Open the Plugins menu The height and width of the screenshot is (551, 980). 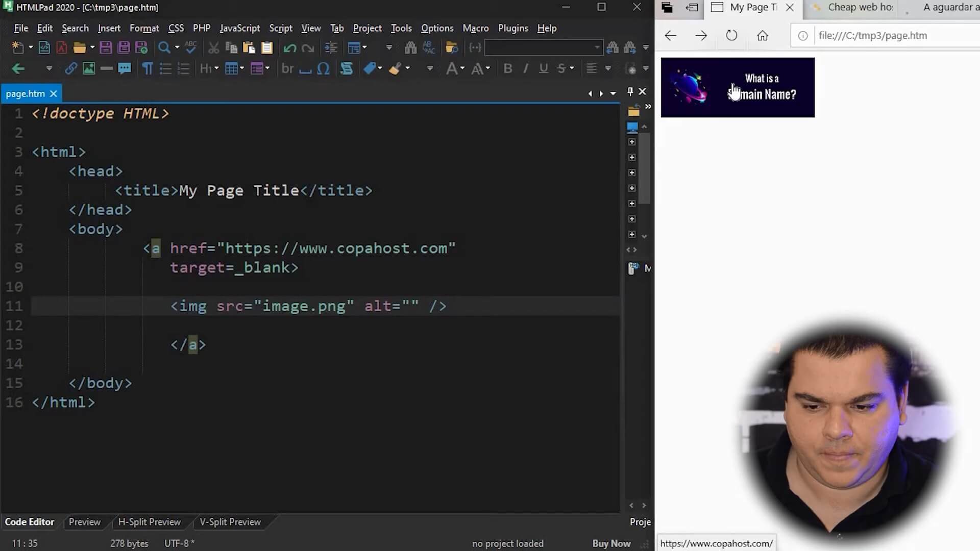click(x=513, y=28)
